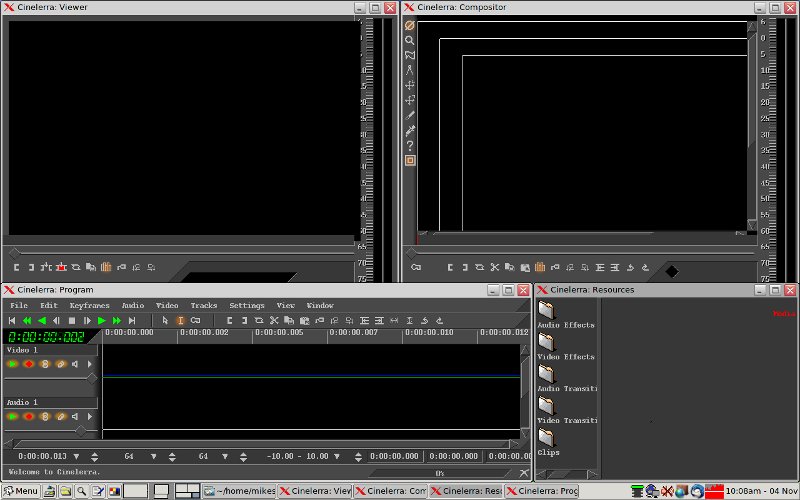Click Redo arrow in Compositor toolbar
The width and height of the screenshot is (800, 500).
(645, 267)
